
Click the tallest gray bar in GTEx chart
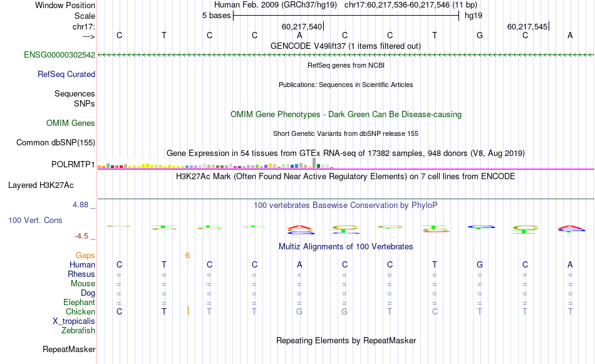click(314, 163)
